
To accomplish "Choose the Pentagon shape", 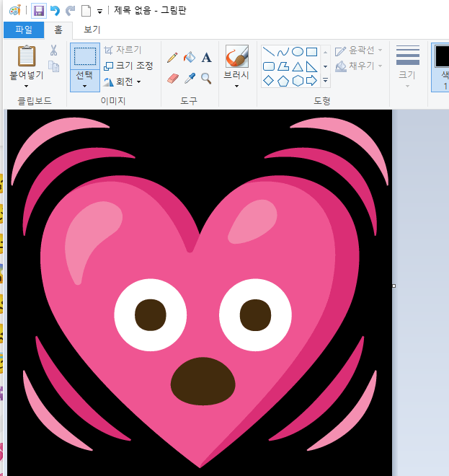I will [283, 81].
